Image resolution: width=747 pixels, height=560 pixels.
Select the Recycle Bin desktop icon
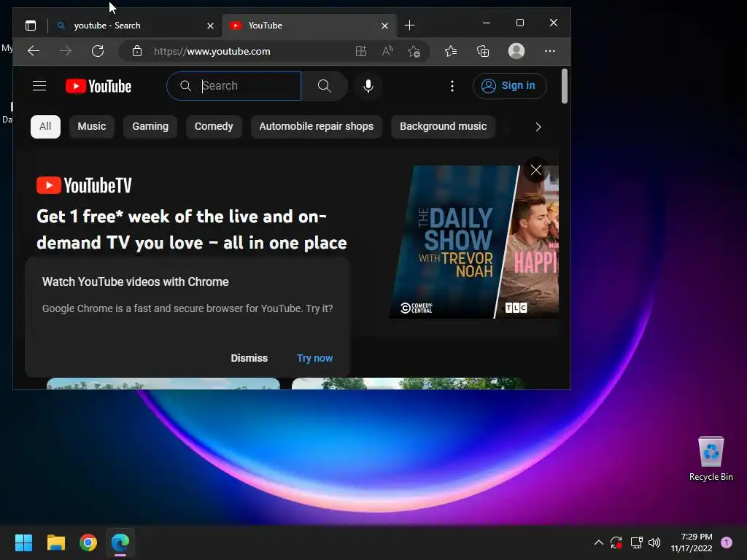tap(711, 459)
